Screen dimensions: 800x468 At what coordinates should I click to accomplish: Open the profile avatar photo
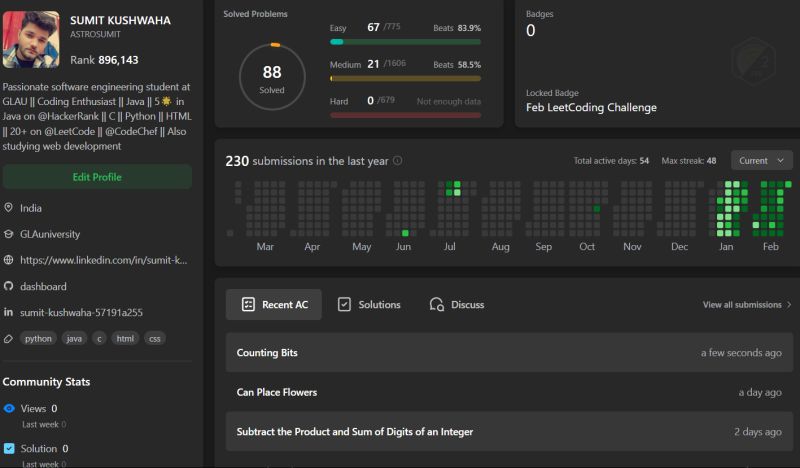point(31,40)
